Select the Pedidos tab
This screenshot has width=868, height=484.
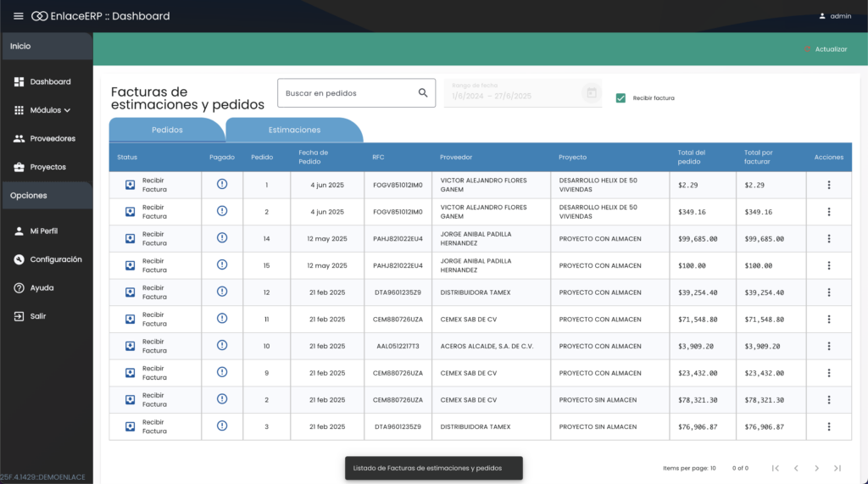(x=167, y=131)
